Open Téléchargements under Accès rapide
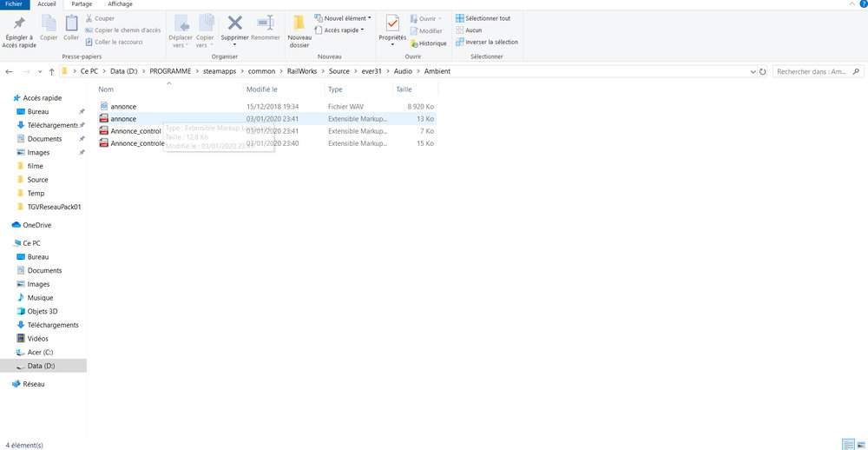Viewport: 868px width, 450px height. click(x=52, y=125)
